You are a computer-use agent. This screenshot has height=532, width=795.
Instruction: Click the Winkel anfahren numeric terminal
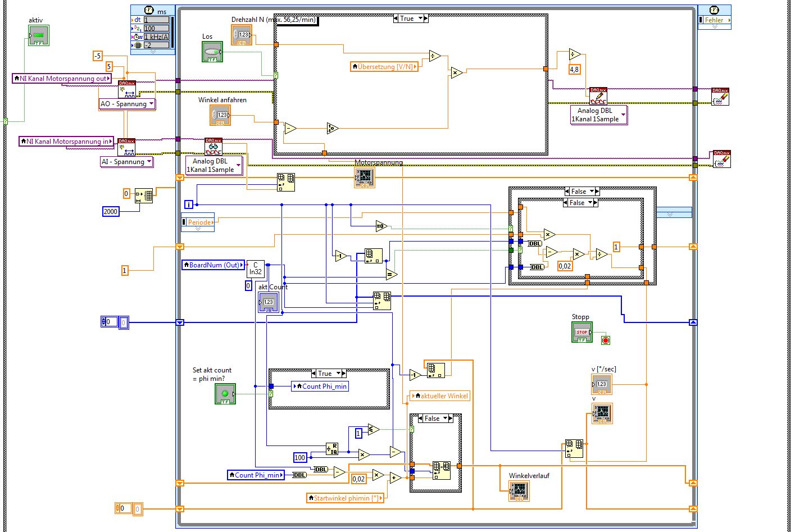[220, 115]
